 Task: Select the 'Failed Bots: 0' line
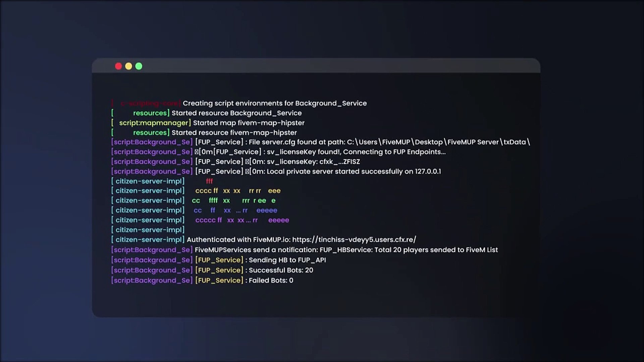(x=271, y=281)
